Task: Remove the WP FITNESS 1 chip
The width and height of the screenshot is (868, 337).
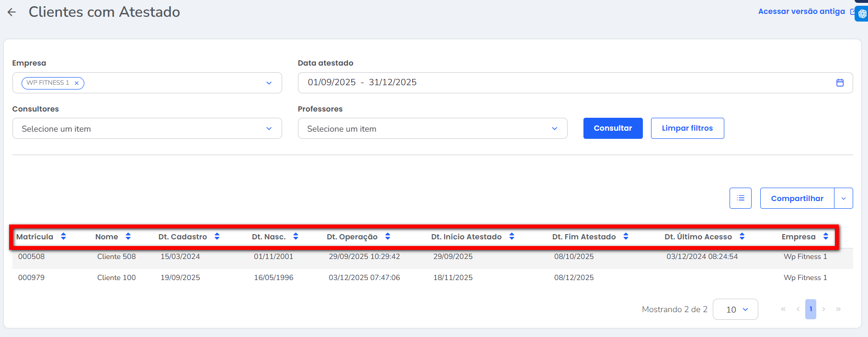Action: [77, 83]
